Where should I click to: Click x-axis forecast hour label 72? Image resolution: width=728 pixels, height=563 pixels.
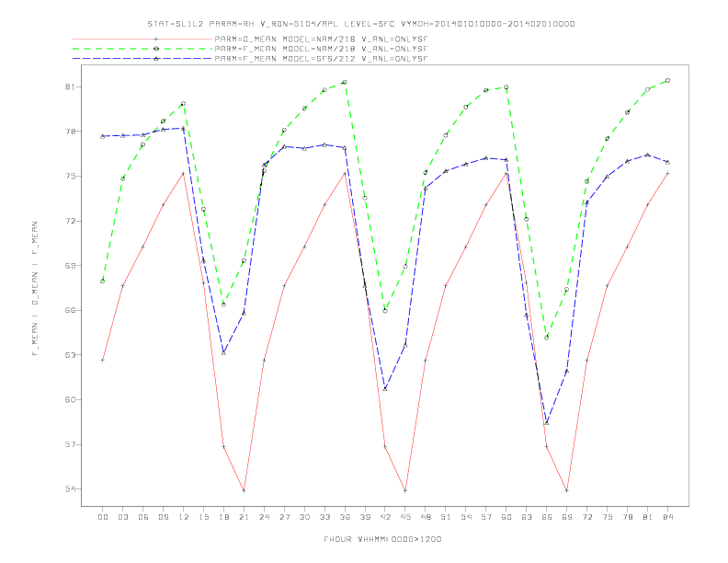586,517
